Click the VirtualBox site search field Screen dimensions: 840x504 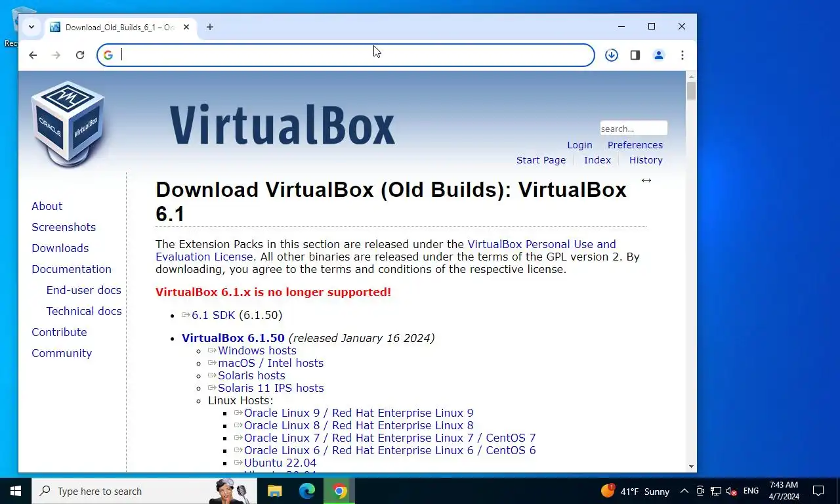click(x=633, y=129)
